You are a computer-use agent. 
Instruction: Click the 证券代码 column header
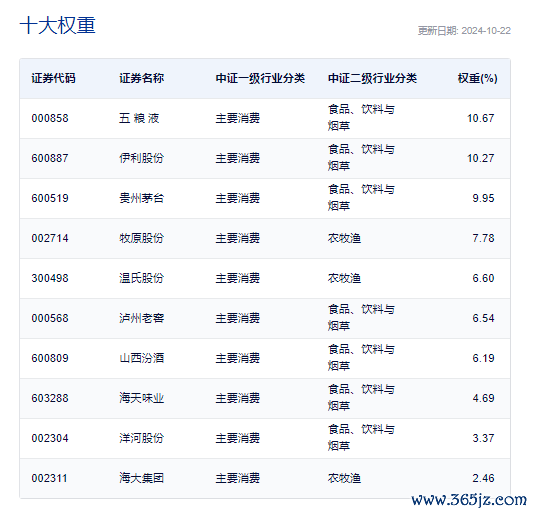coord(53,78)
